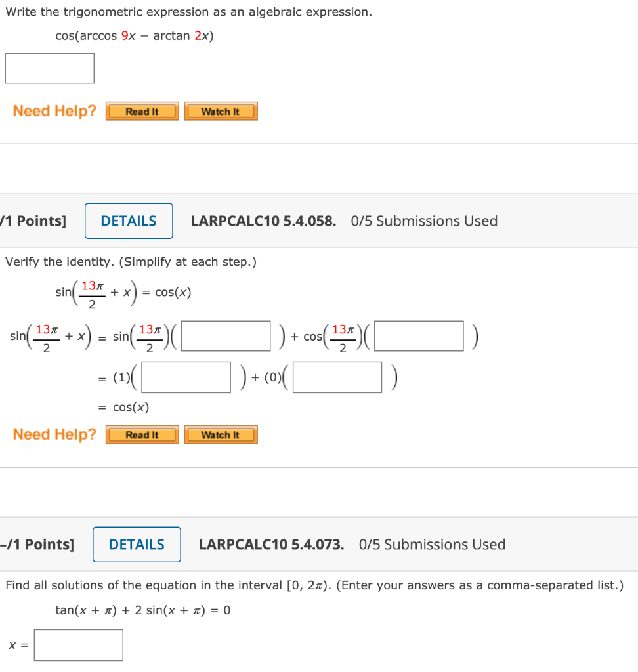The height and width of the screenshot is (672, 638).
Task: Open the Watch It video for problem 5.4.058
Action: pos(221,434)
